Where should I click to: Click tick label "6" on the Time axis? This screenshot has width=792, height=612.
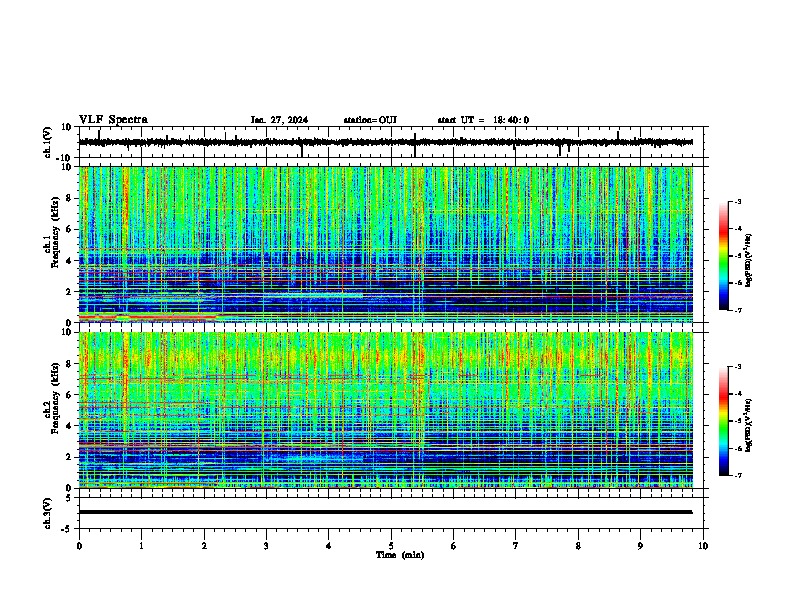coord(454,546)
